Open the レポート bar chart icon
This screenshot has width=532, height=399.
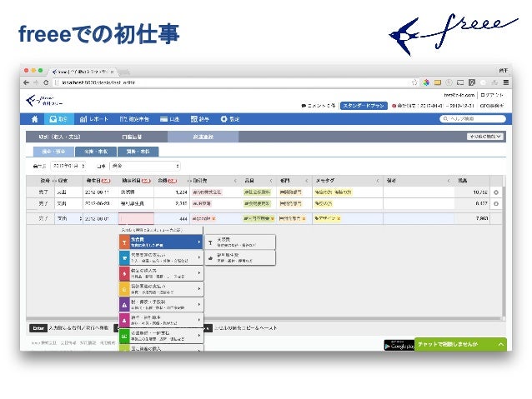point(83,119)
